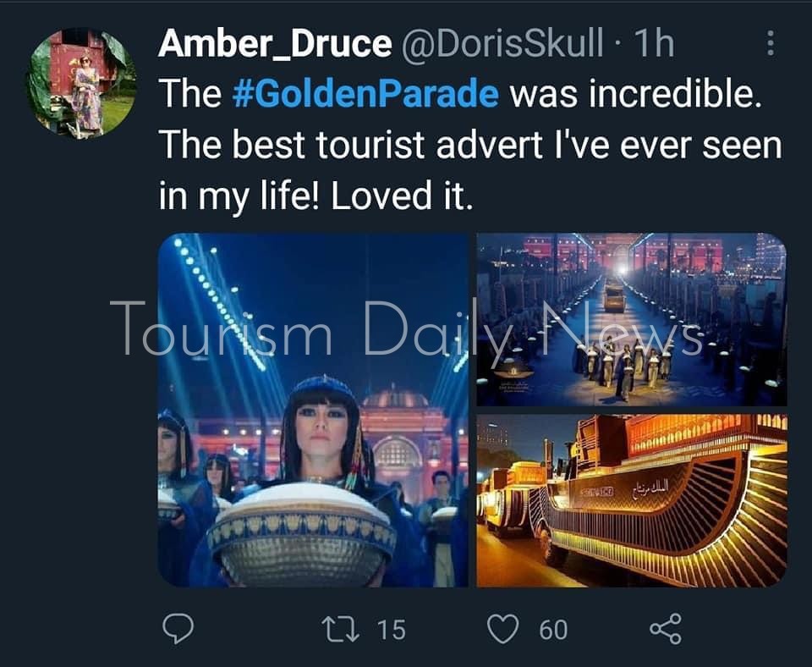Click the pink museum dome in the left photo

click(395, 400)
